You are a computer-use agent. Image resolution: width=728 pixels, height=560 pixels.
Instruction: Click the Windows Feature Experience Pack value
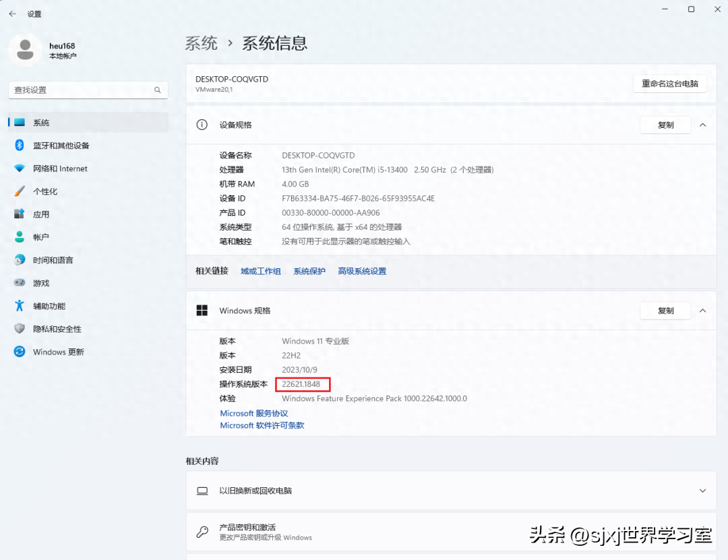click(374, 398)
